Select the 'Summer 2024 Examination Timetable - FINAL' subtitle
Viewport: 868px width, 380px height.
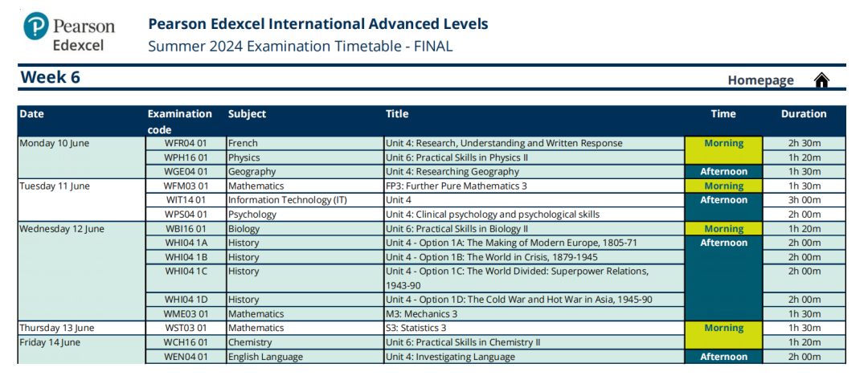pos(300,46)
